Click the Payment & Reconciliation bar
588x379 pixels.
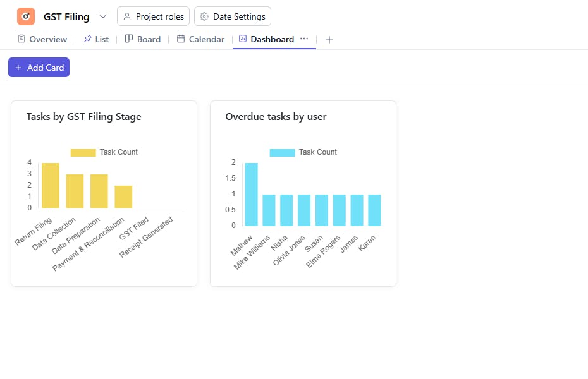123,197
